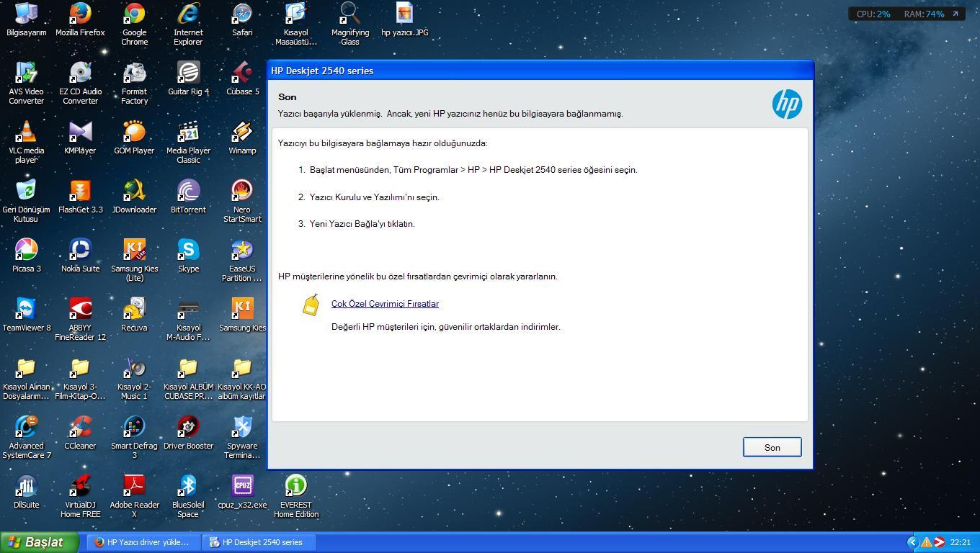Image resolution: width=980 pixels, height=553 pixels.
Task: Select the Geri Dönüşüm Kutusu recycle bin
Action: (26, 201)
